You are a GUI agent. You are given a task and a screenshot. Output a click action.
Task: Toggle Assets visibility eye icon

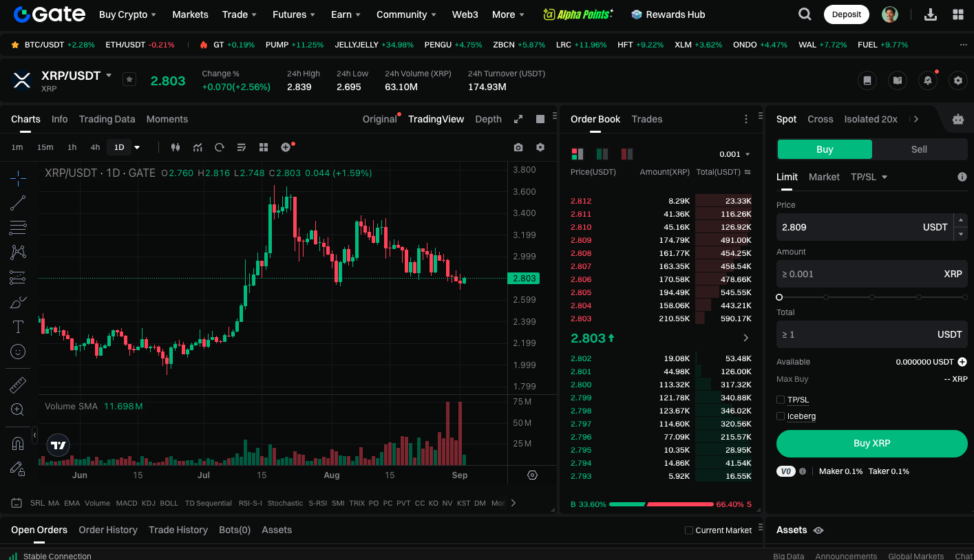coord(818,530)
